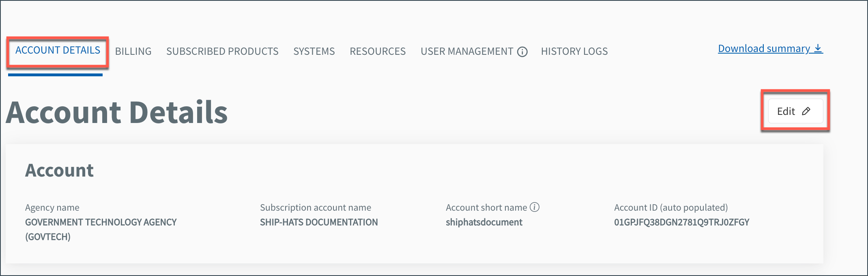Select the Account ID value 01GPJFQ38DGN2781Q9TRJ0ZFGY
The image size is (868, 276).
[x=681, y=222]
